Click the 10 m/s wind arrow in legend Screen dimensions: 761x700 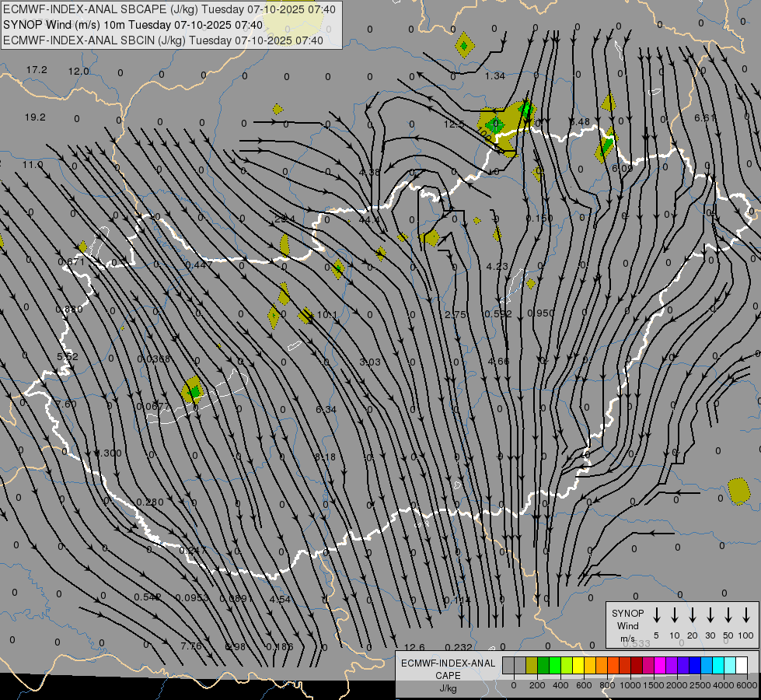tap(675, 615)
